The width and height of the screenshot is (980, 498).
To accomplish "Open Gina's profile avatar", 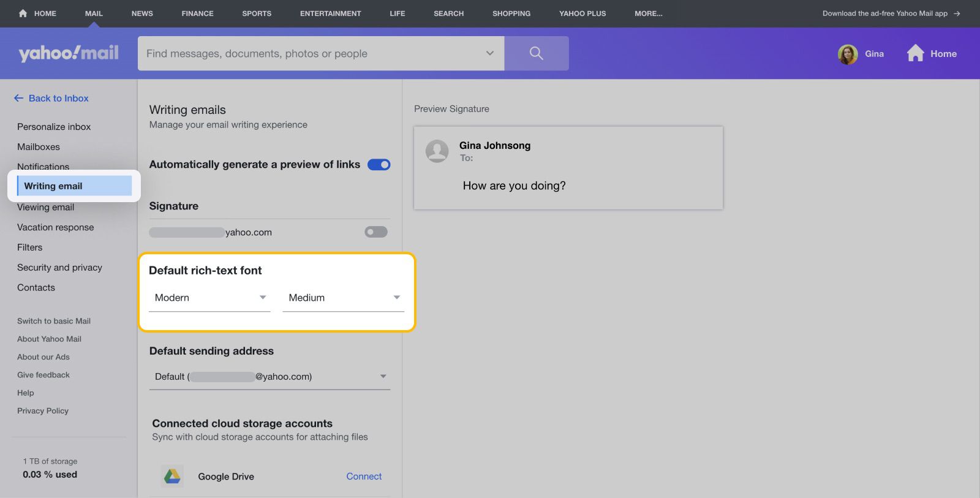I will point(848,54).
